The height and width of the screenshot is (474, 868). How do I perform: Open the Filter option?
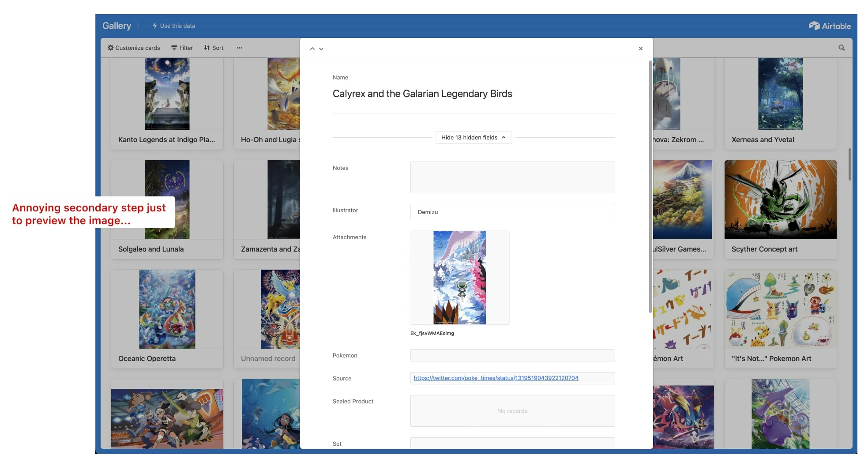(x=182, y=48)
